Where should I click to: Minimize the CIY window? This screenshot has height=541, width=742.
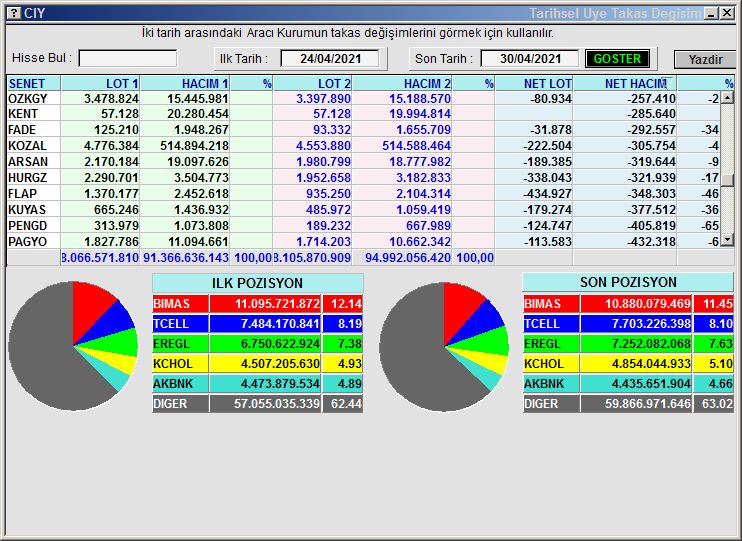pyautogui.click(x=711, y=13)
